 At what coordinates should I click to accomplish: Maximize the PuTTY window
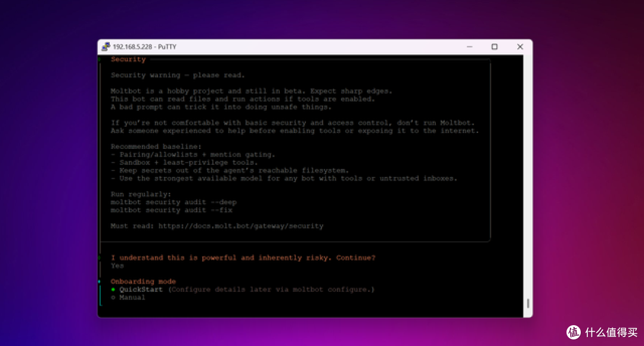(x=494, y=46)
